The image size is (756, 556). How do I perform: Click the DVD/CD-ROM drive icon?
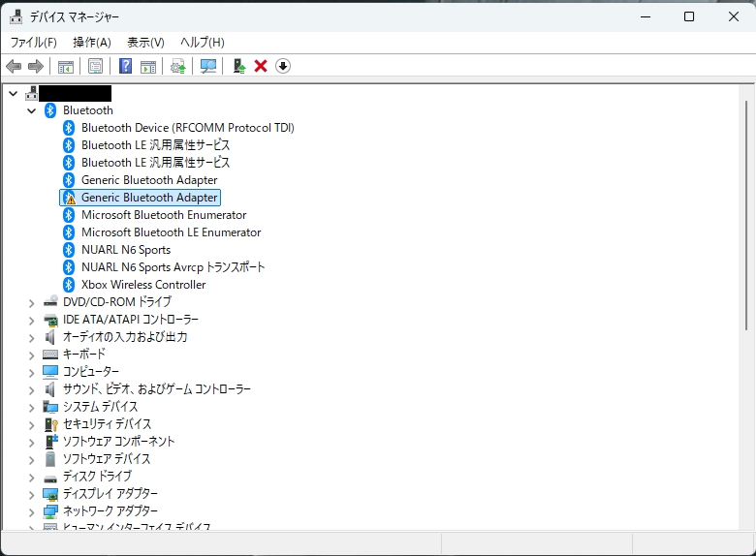tap(50, 301)
